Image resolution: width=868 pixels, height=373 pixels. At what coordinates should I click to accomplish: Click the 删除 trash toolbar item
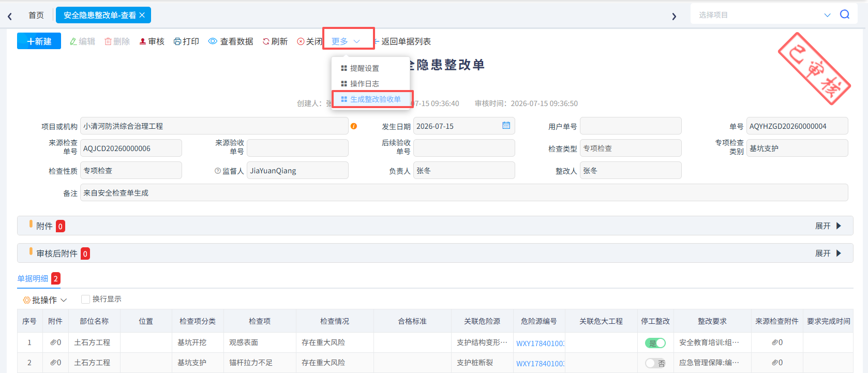click(x=117, y=41)
